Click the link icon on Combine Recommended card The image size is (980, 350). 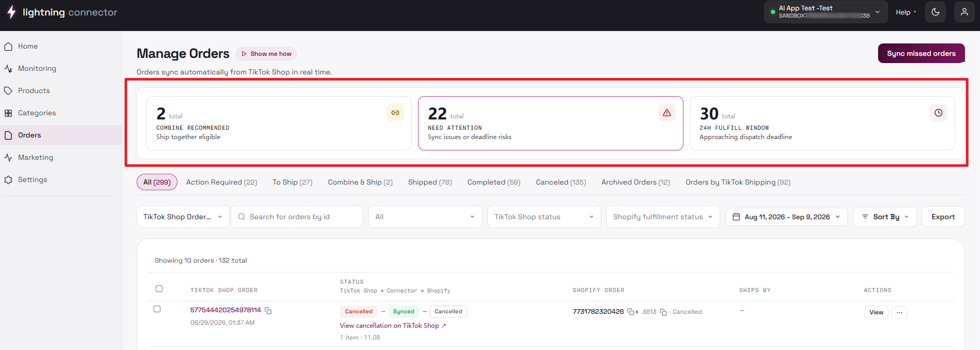click(395, 113)
